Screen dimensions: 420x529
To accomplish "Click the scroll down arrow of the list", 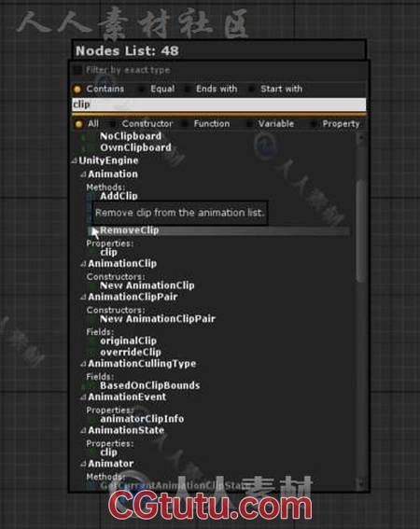I will (x=361, y=482).
